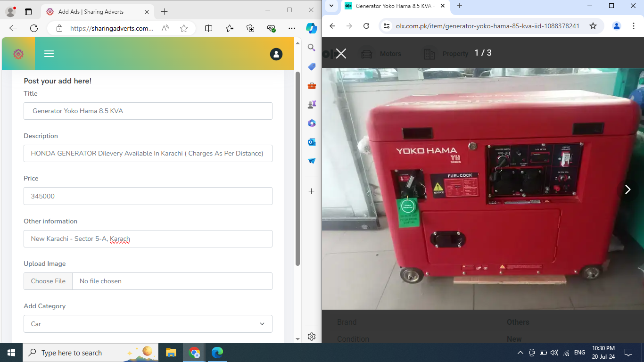Open the Shopping tag icon in the Edge sidebar

[312, 67]
